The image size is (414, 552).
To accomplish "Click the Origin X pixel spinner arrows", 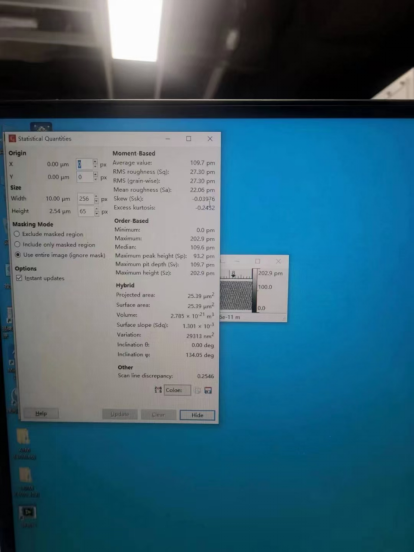I will pos(95,164).
